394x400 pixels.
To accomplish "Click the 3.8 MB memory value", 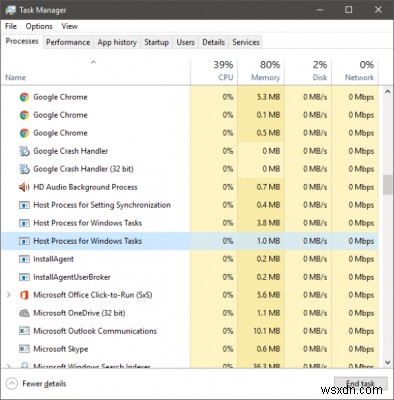I will (x=268, y=223).
